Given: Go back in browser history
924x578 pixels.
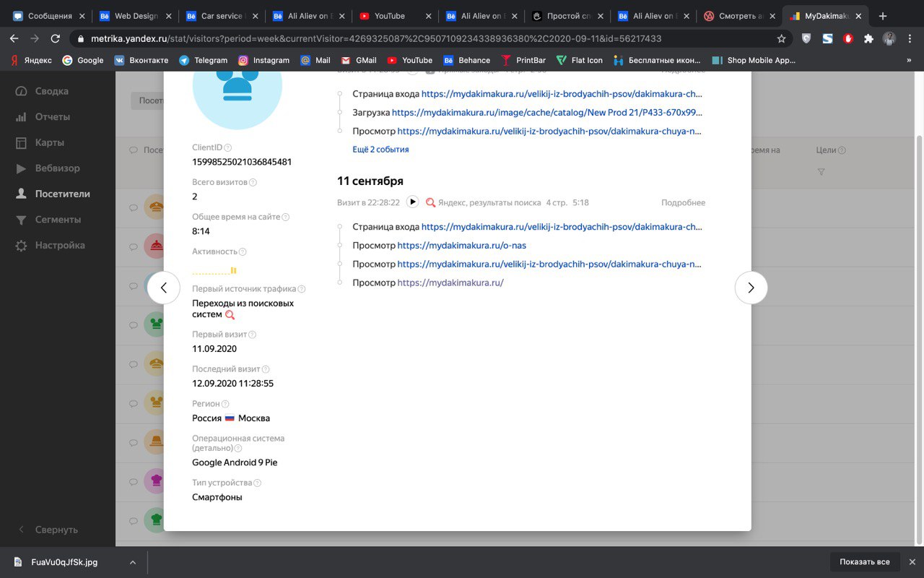Looking at the screenshot, I should (x=14, y=38).
